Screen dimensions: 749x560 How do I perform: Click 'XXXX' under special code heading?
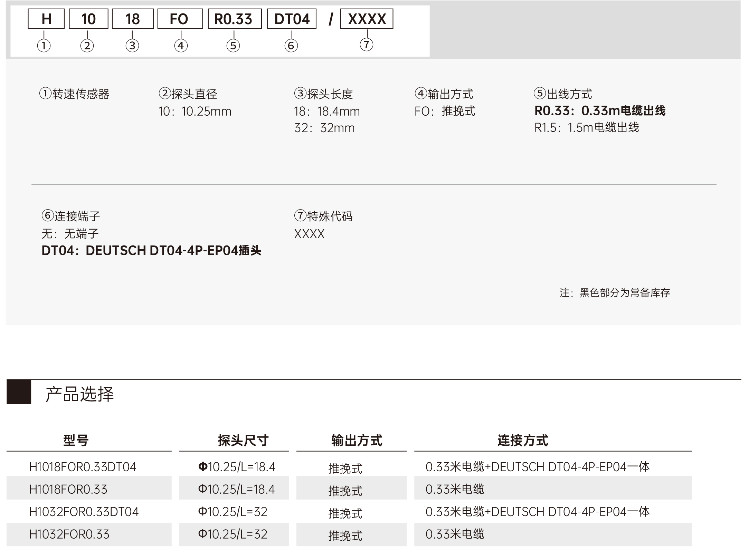pos(309,234)
